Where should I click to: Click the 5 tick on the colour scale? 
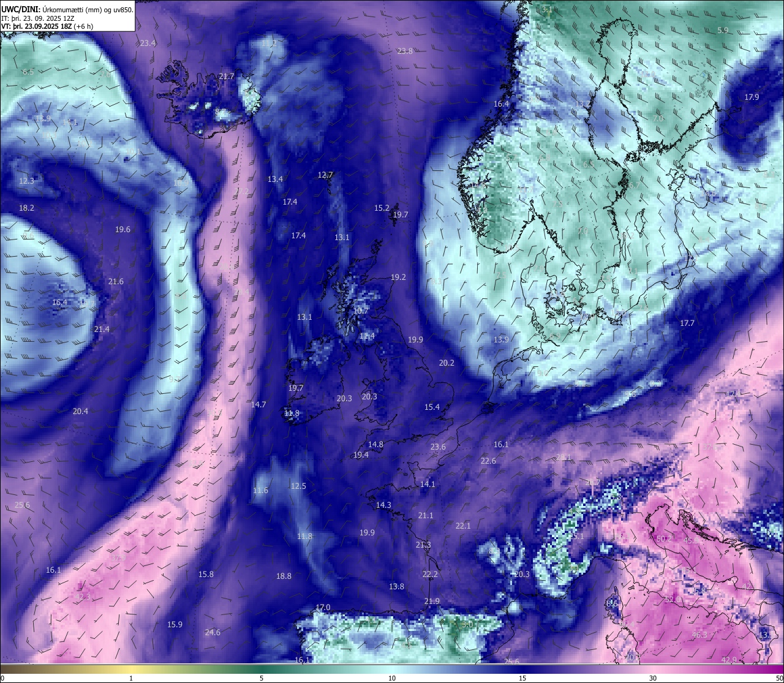[x=262, y=678]
